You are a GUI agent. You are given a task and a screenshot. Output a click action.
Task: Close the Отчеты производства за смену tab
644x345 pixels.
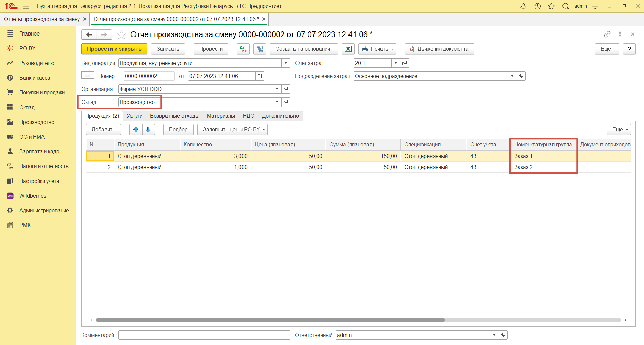pyautogui.click(x=85, y=19)
